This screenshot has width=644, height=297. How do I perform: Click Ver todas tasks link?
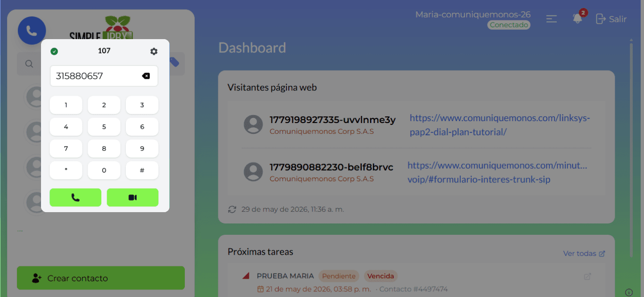(584, 254)
